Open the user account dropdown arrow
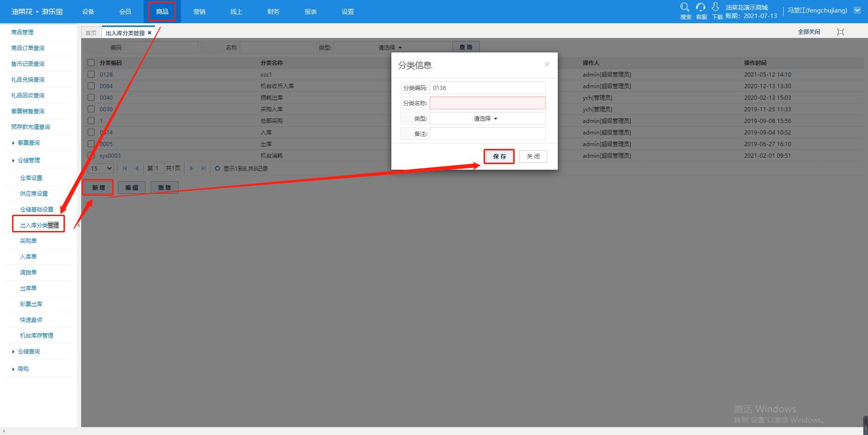Image resolution: width=868 pixels, height=435 pixels. tap(857, 10)
